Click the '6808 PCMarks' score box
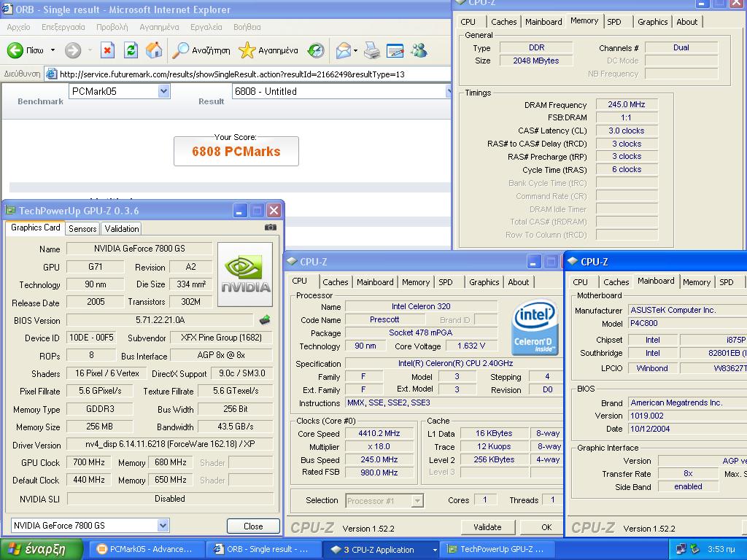Viewport: 747px width, 560px height. [236, 152]
